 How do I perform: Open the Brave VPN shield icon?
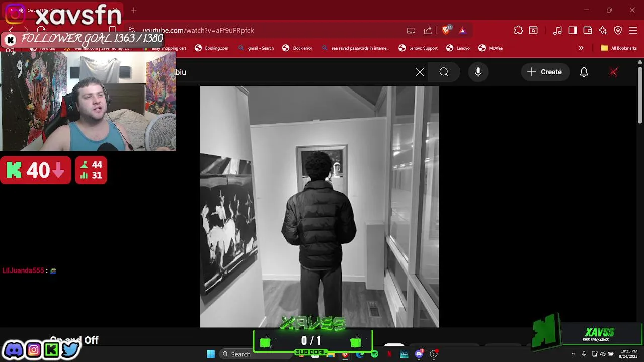[x=618, y=31]
